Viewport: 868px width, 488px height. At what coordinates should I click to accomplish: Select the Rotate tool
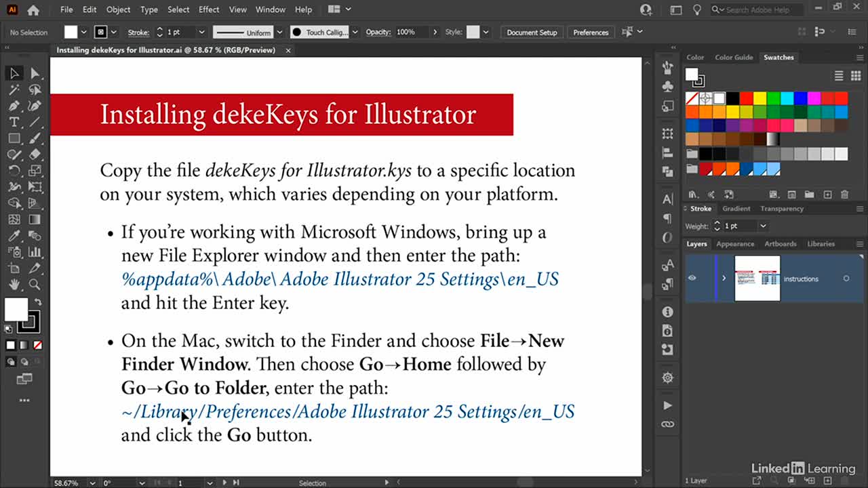click(x=14, y=171)
